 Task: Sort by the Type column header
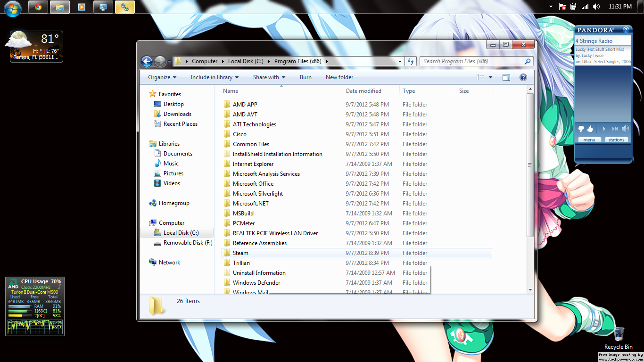[x=428, y=91]
